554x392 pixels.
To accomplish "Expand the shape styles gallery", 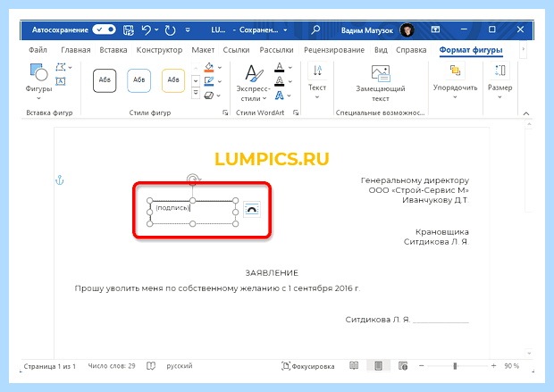I will (196, 94).
